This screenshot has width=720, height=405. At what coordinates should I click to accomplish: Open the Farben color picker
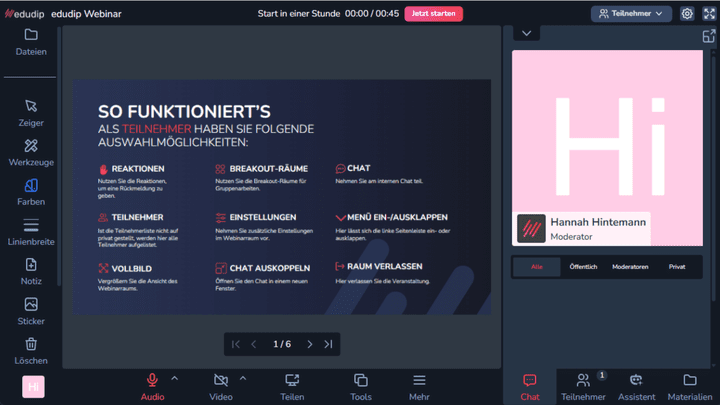click(31, 192)
